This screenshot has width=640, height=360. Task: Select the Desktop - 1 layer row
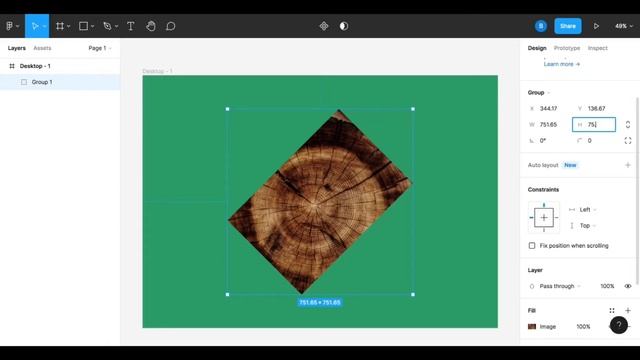(60, 66)
